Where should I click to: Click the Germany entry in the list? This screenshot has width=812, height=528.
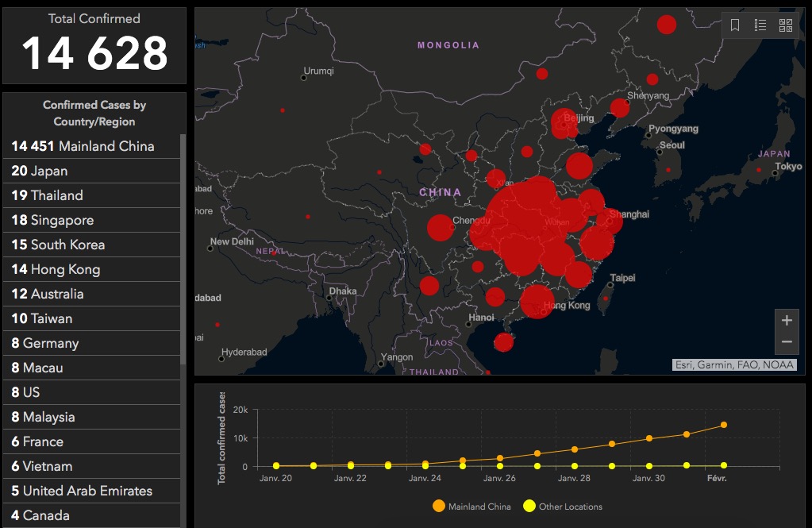click(x=91, y=343)
